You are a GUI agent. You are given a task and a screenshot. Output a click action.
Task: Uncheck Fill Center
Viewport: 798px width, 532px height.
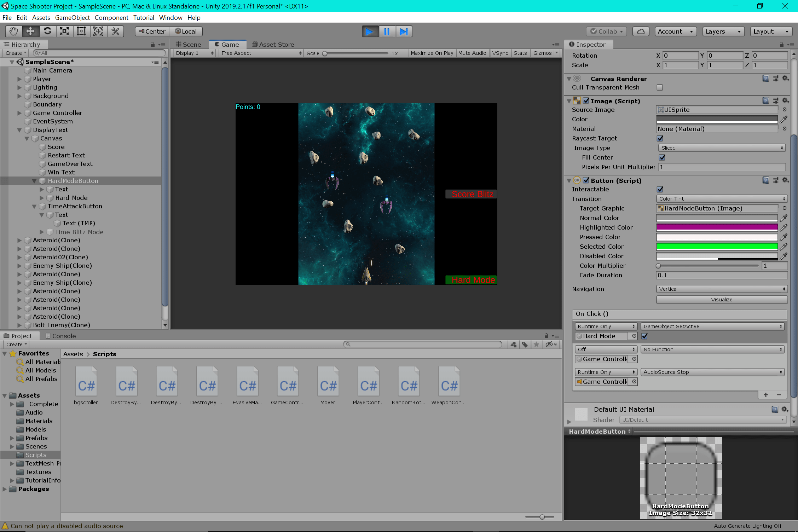(662, 157)
